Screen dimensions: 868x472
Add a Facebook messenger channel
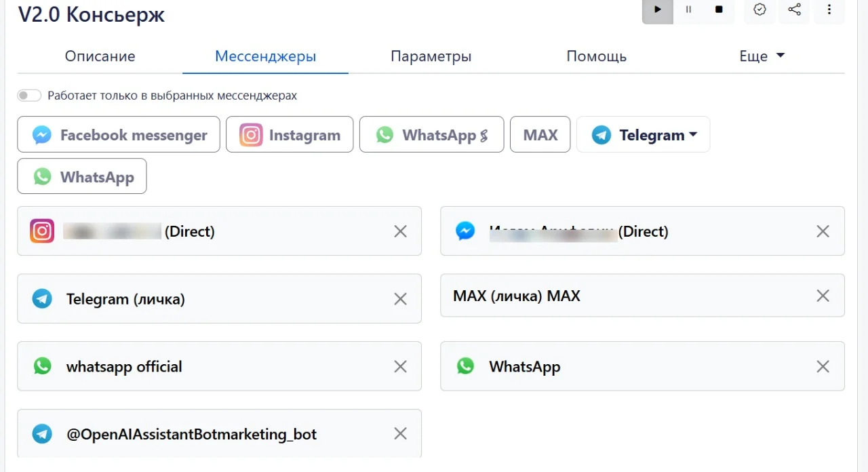point(119,135)
